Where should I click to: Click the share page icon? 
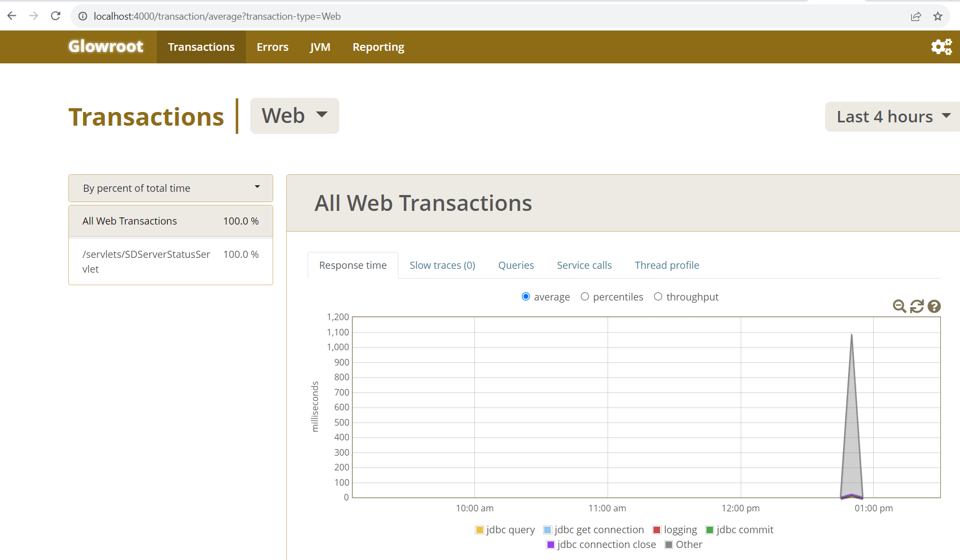click(x=916, y=16)
